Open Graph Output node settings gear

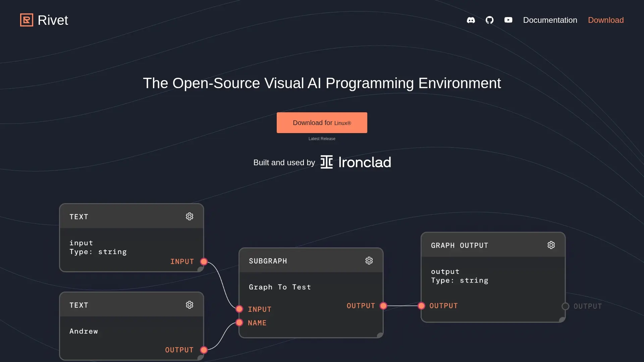[551, 245]
